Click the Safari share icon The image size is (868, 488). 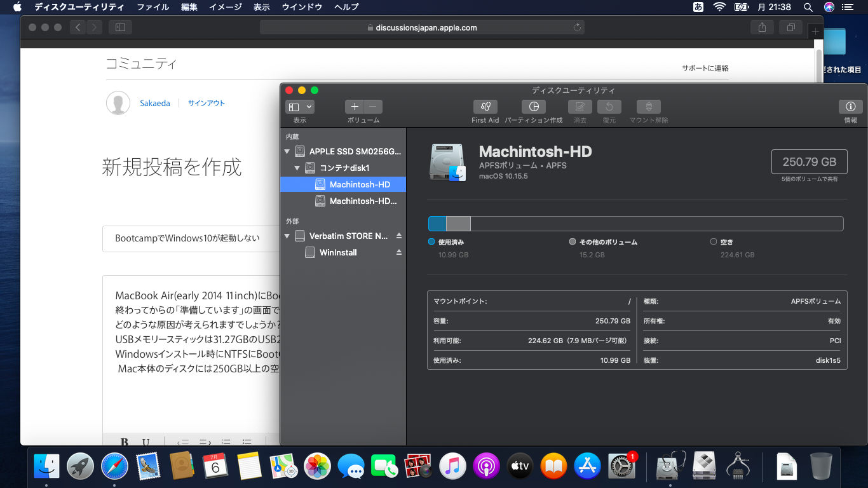762,27
